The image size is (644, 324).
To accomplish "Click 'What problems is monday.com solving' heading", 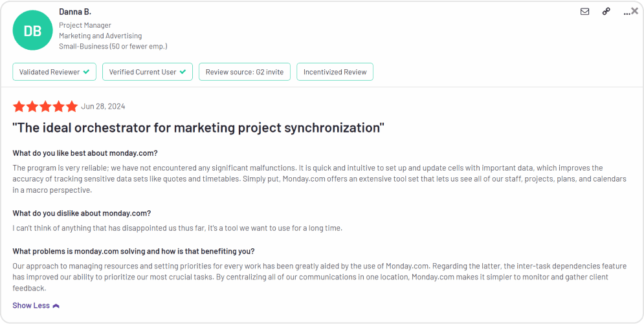I will click(133, 251).
